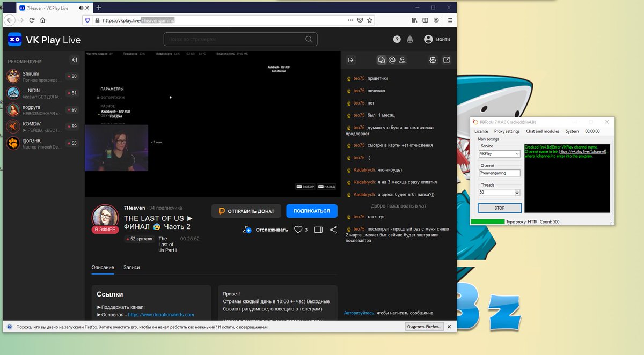Screen dimensions: 644x355
Task: Click Войти to log in
Action: coord(437,39)
